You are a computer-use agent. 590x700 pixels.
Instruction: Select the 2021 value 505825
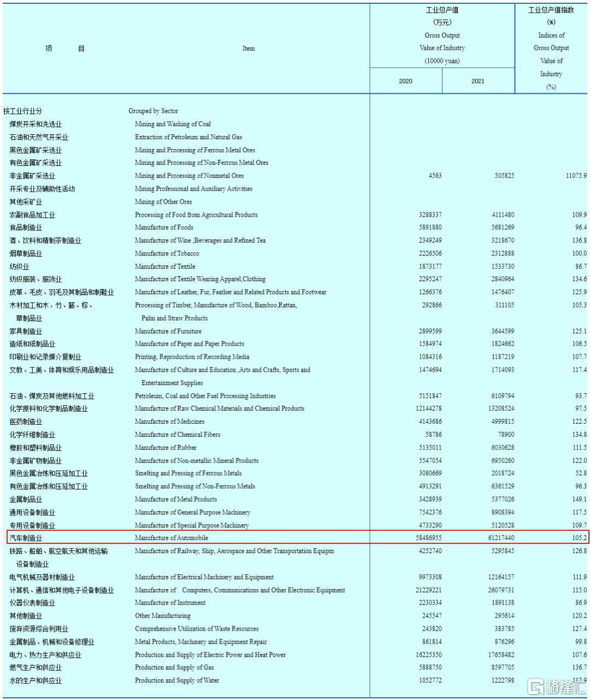[x=504, y=176]
